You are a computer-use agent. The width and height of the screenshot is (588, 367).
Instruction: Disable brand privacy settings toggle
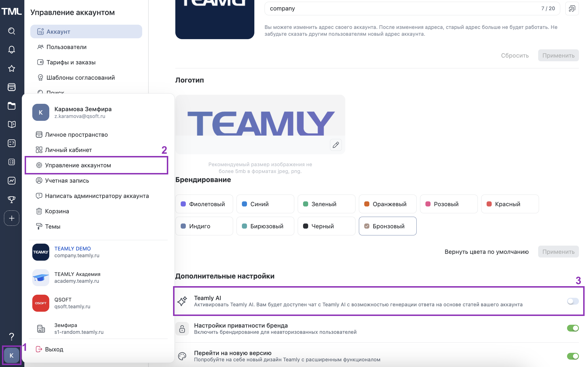point(572,328)
